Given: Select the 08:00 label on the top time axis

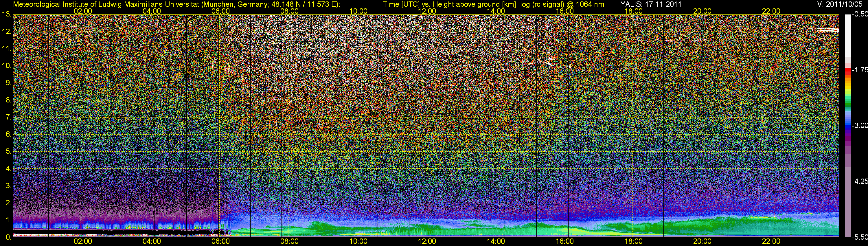Looking at the screenshot, I should pos(289,11).
